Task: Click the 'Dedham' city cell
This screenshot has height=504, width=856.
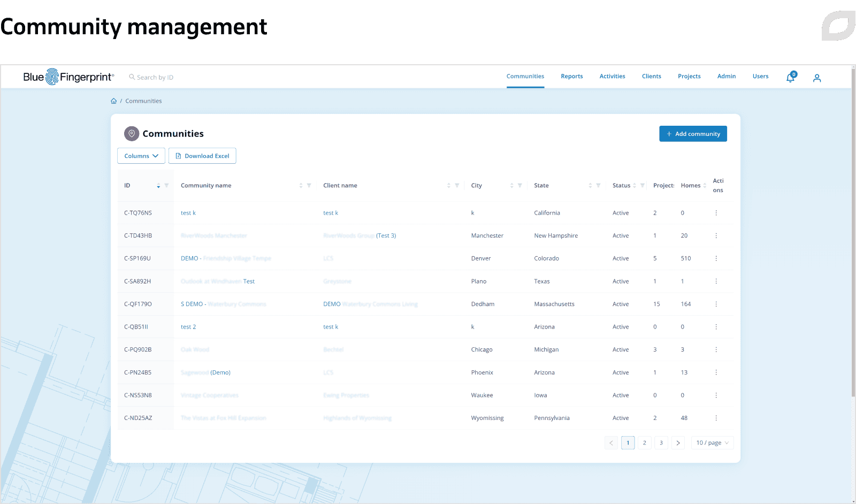Action: (483, 304)
